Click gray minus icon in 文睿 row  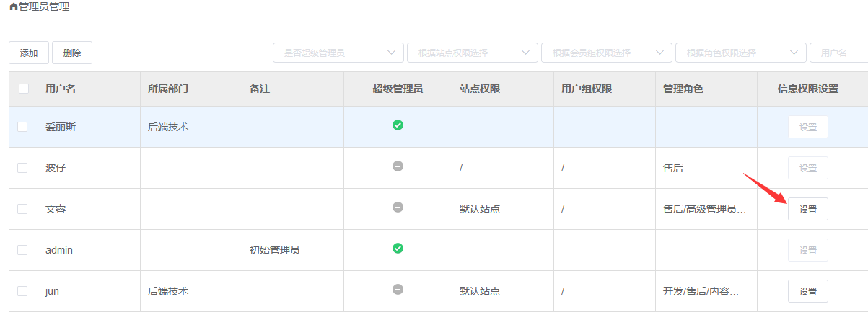pos(398,208)
